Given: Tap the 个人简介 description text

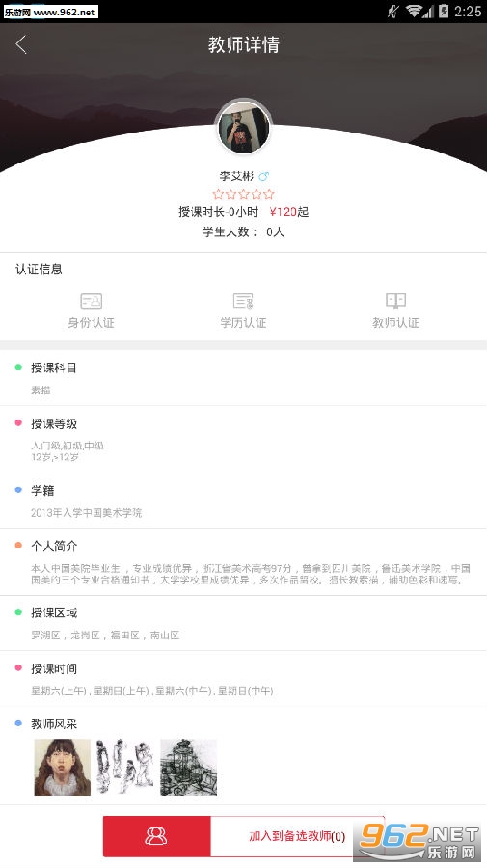Looking at the screenshot, I should coord(251,574).
